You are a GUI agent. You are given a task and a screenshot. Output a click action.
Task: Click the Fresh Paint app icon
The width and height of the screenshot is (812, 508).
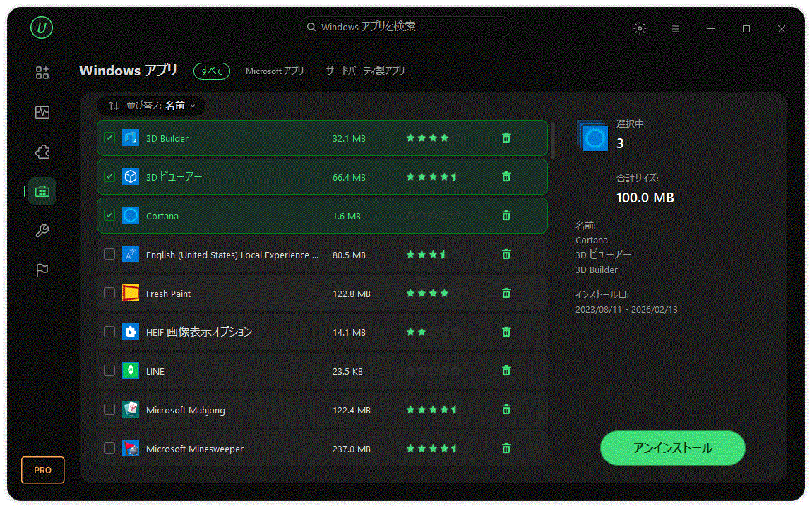[x=131, y=293]
